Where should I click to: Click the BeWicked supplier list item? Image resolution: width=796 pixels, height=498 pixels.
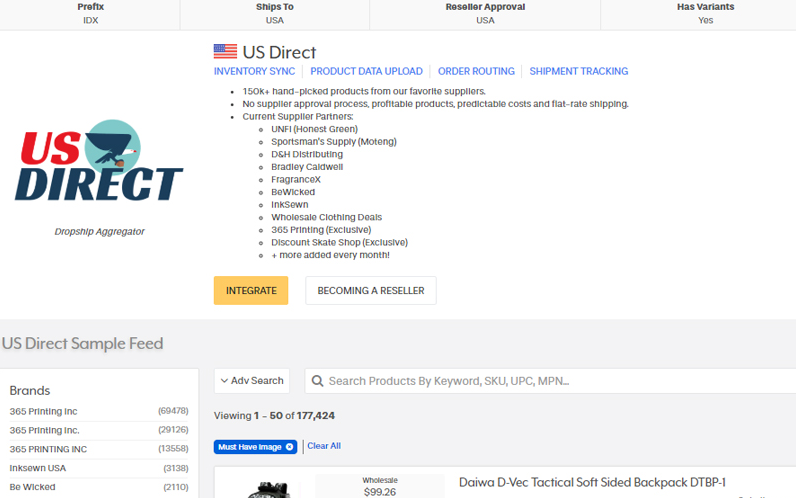pos(293,192)
